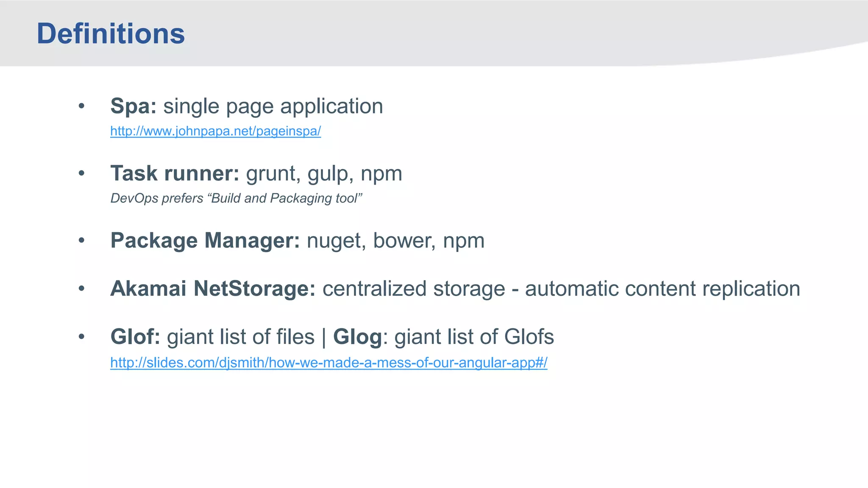Open the slides.com djsmith angular-app link
868x488 pixels.
(329, 363)
